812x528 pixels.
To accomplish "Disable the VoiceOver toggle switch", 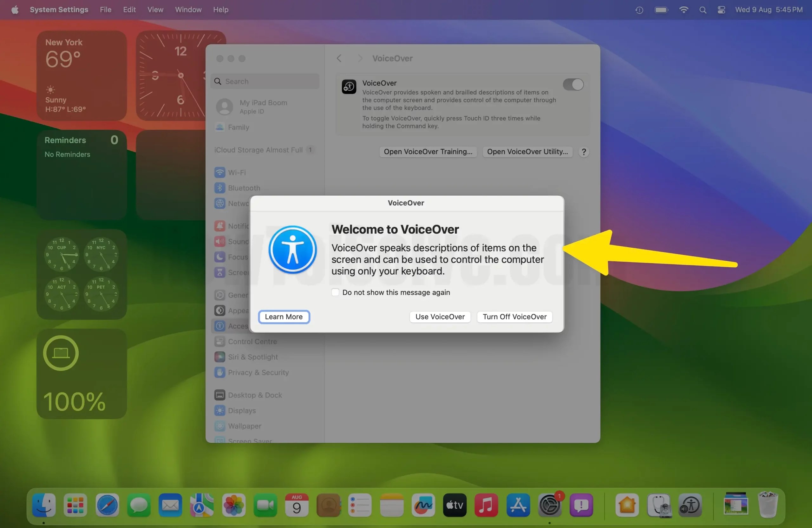I will point(573,85).
